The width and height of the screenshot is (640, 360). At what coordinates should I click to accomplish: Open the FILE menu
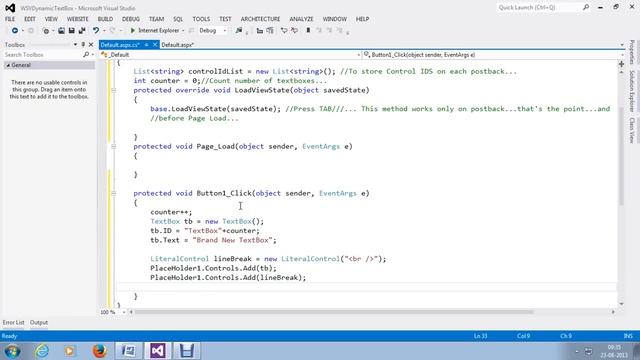pyautogui.click(x=10, y=19)
